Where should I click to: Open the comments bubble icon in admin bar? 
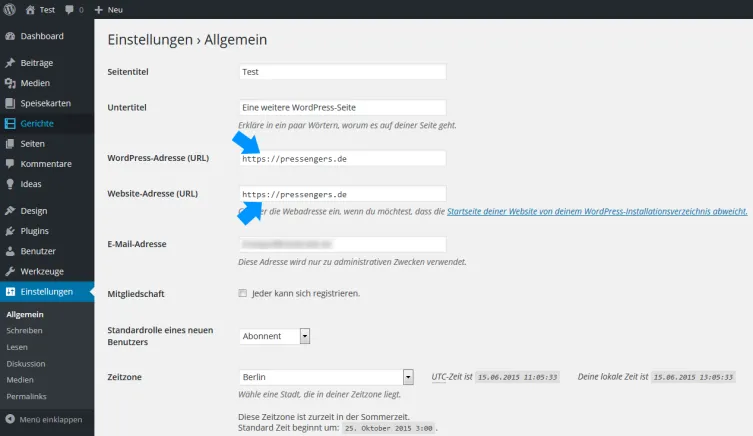[x=70, y=10]
